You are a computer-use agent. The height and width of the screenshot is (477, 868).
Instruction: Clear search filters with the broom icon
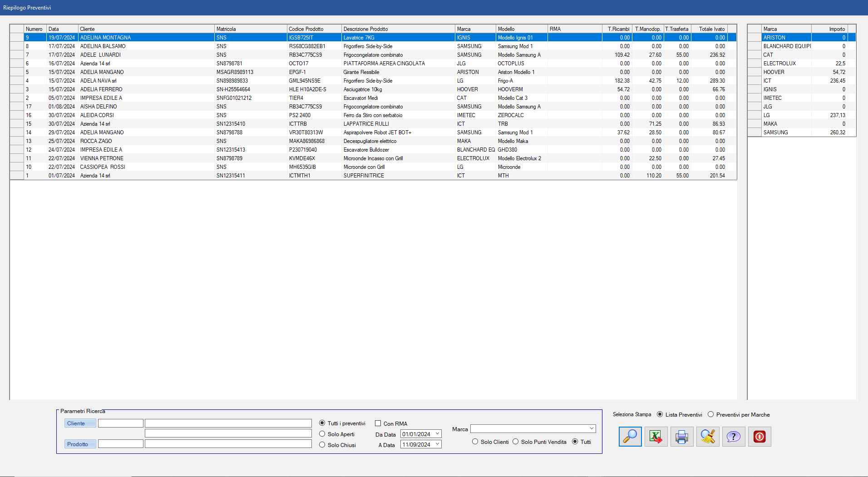707,437
